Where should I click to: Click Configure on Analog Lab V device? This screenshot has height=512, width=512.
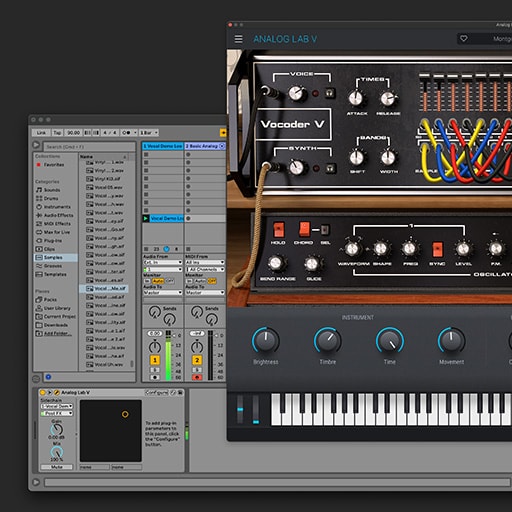click(157, 393)
